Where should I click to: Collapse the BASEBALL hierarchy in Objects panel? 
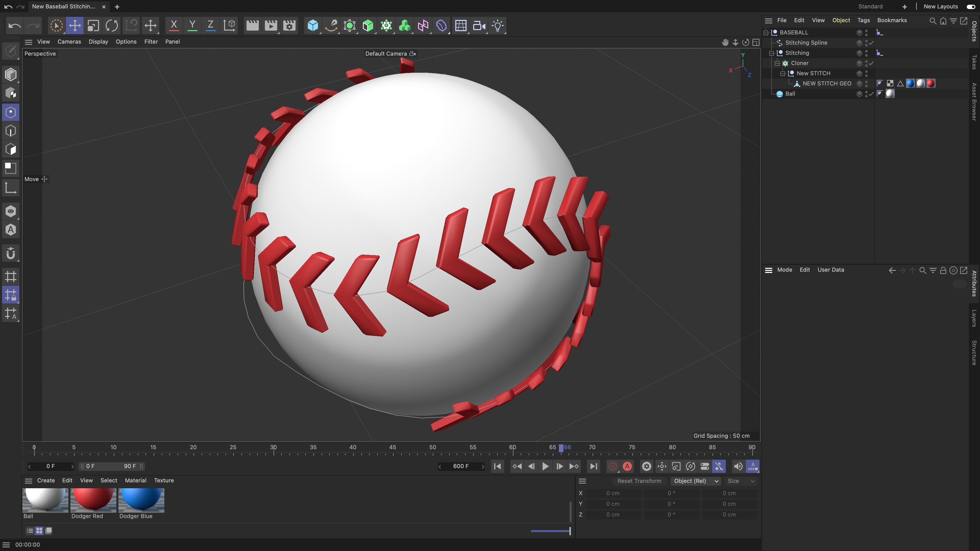[766, 33]
